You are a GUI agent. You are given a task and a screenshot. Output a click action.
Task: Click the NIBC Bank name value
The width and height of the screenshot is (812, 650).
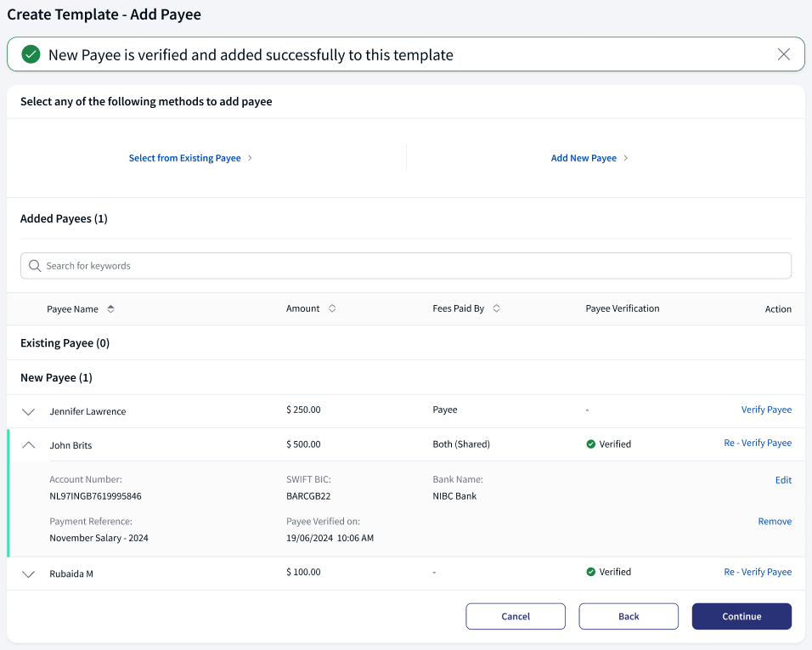[x=454, y=496]
